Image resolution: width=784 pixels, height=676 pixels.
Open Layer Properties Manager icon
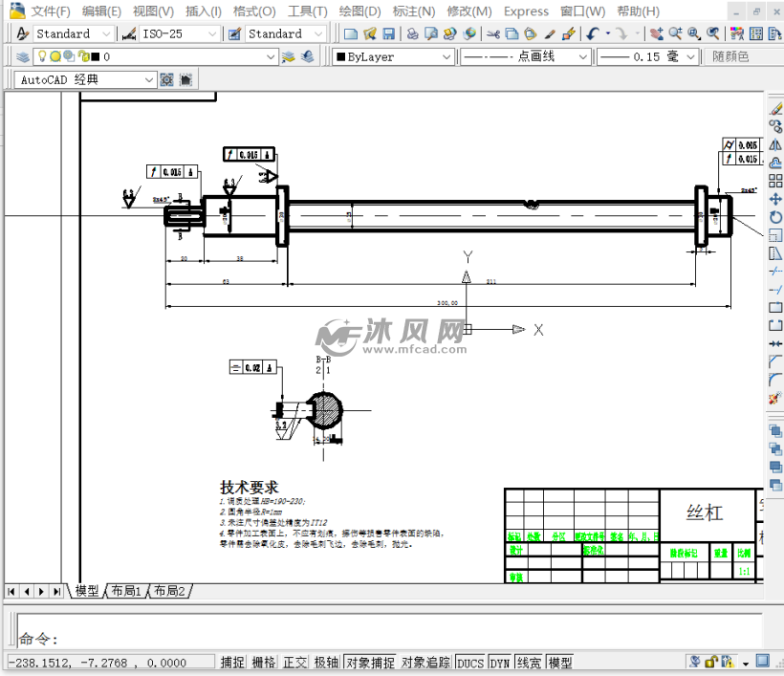(20, 56)
